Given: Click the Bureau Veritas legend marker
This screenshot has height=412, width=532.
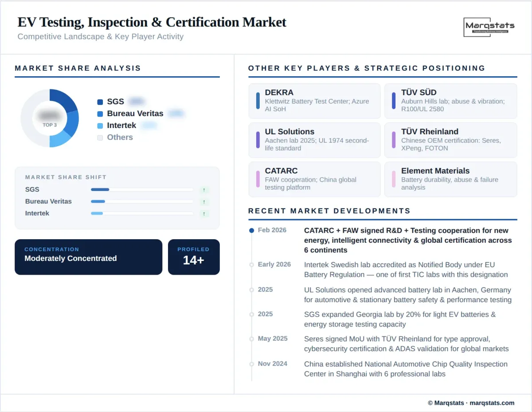Looking at the screenshot, I should tap(100, 113).
